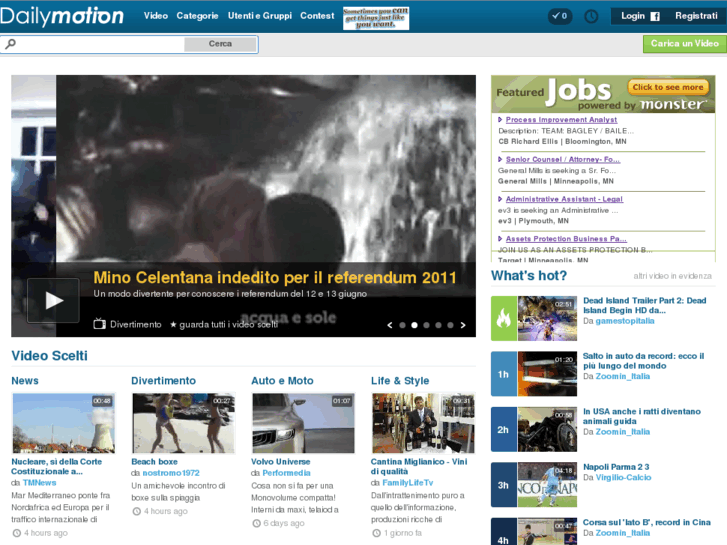This screenshot has height=545, width=727.
Task: Expand Assets Protection Business job arrow
Action: pos(500,239)
